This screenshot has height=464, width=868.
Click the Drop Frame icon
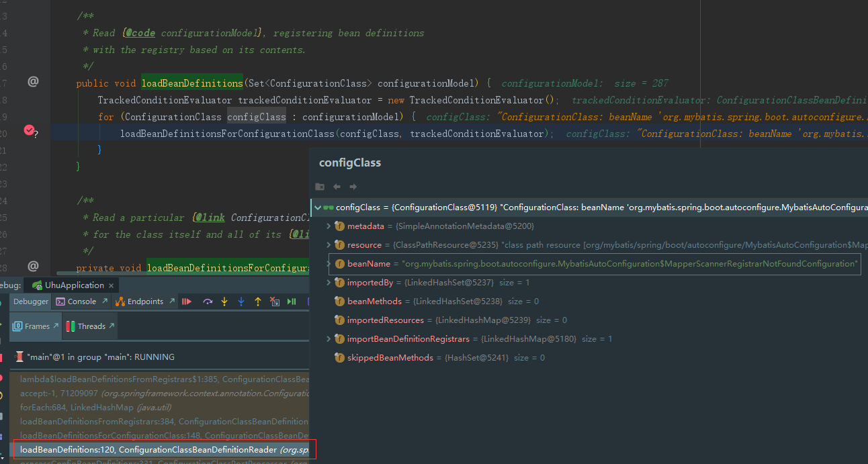[x=274, y=301]
